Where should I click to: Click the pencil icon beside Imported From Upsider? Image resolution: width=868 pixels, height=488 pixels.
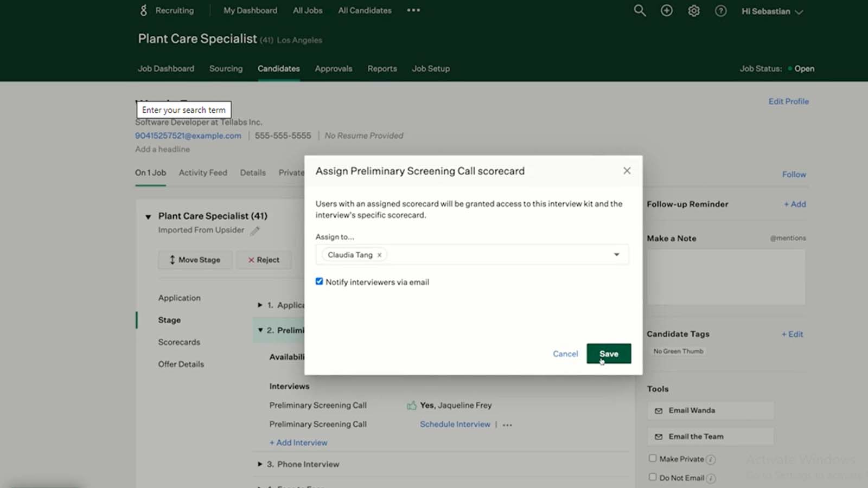point(254,230)
